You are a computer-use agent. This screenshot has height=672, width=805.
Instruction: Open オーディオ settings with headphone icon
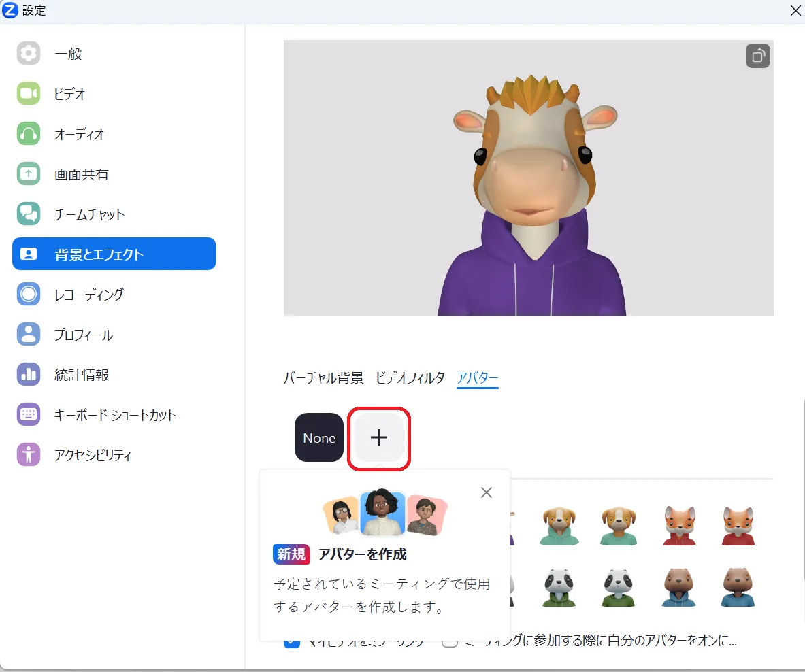[x=79, y=134]
